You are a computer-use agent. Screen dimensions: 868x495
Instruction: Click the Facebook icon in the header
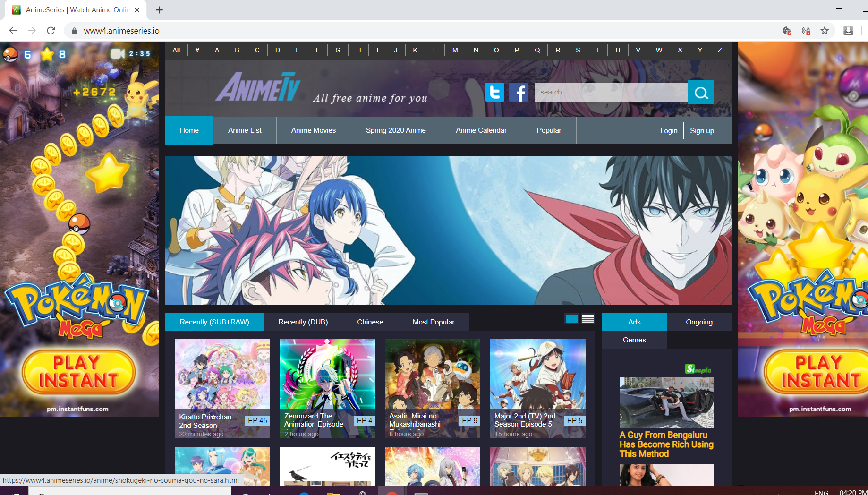click(x=519, y=92)
